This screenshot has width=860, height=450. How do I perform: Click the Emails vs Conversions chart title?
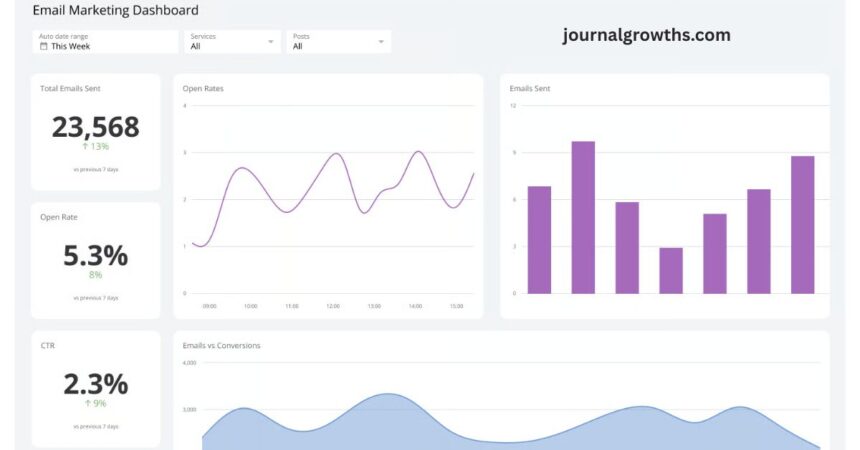[221, 345]
